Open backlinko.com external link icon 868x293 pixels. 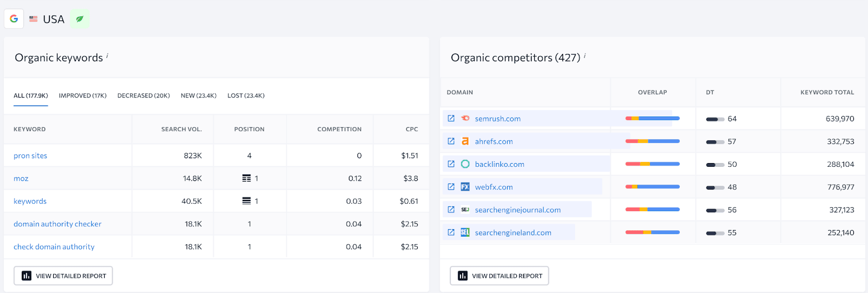[x=451, y=164]
